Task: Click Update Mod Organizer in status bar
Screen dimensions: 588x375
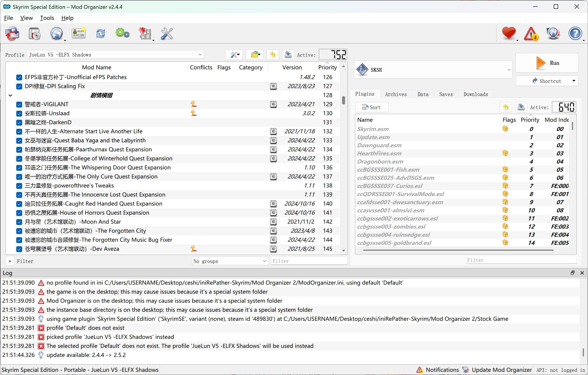Action: pyautogui.click(x=497, y=370)
